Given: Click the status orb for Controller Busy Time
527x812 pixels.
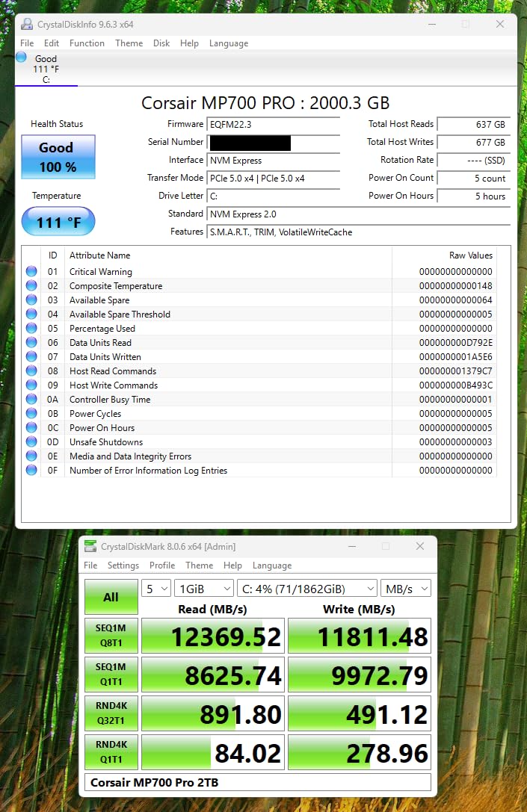Looking at the screenshot, I should coord(31,399).
